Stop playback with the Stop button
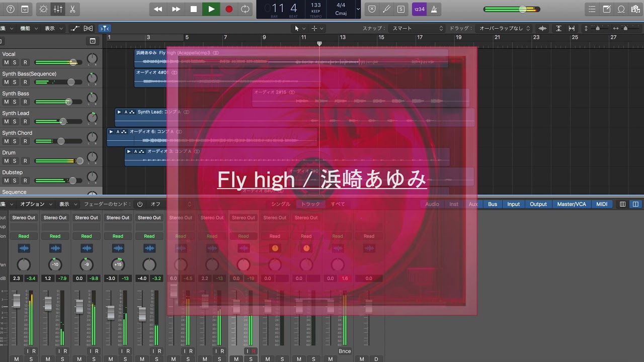The image size is (644, 362). (x=194, y=9)
